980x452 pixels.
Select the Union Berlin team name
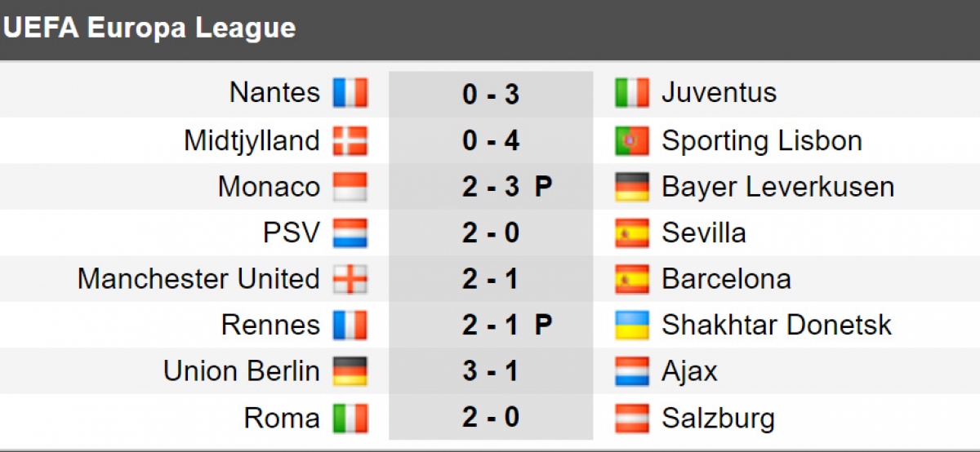pyautogui.click(x=242, y=371)
